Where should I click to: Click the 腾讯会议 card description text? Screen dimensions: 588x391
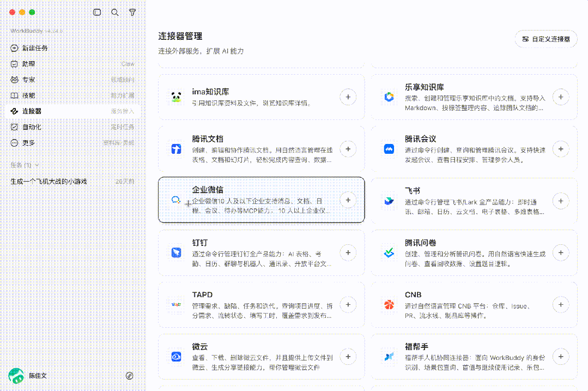tap(475, 155)
